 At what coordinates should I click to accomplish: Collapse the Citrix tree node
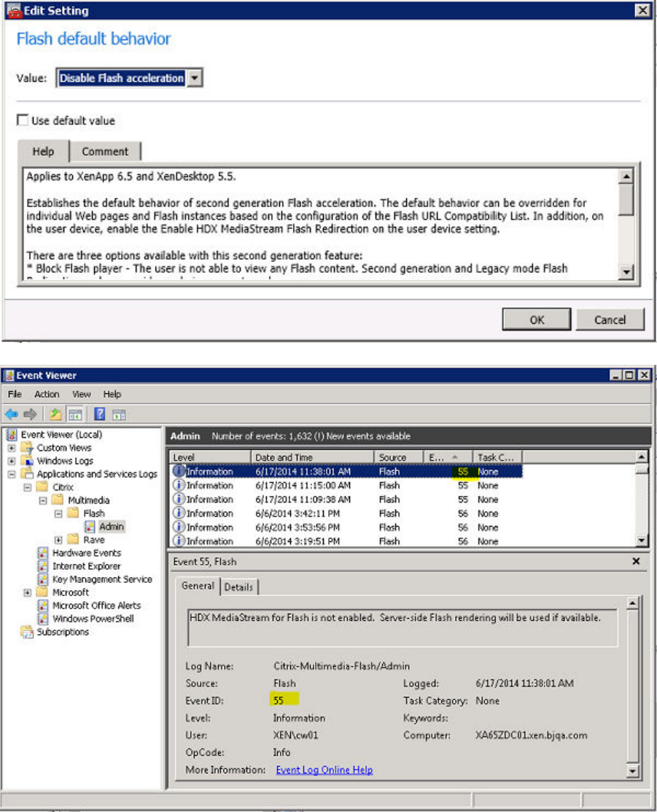(x=28, y=487)
